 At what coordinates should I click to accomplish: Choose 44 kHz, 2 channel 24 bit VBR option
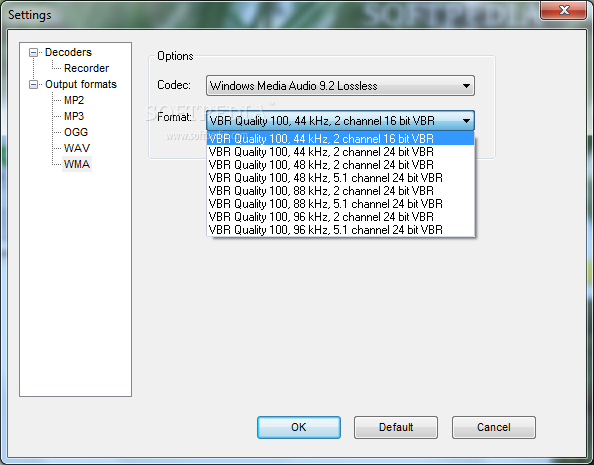341,152
